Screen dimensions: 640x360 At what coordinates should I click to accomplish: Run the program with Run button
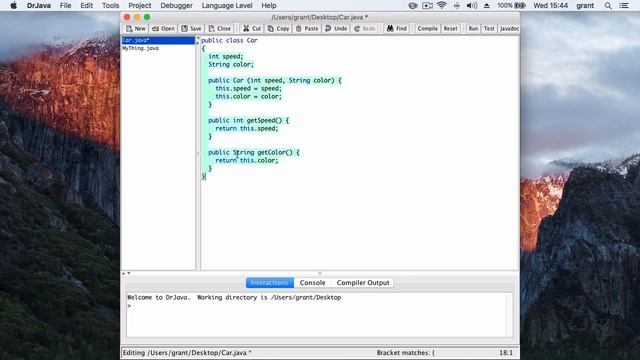click(x=473, y=29)
